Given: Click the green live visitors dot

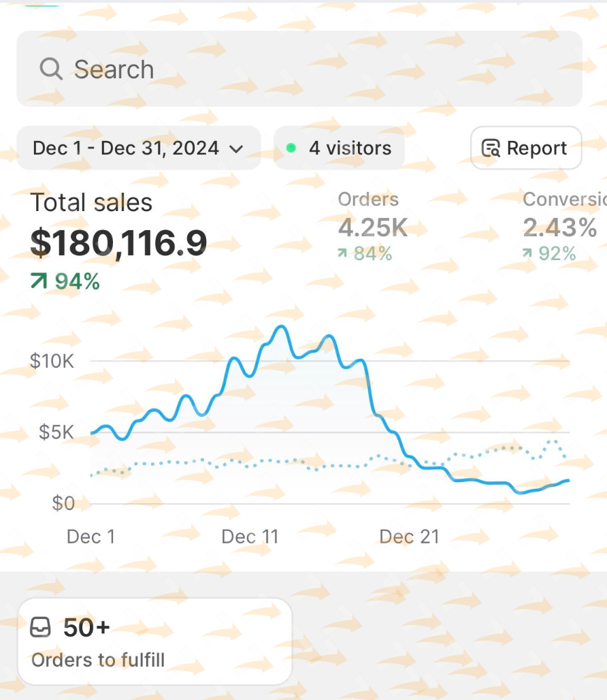Looking at the screenshot, I should (291, 148).
